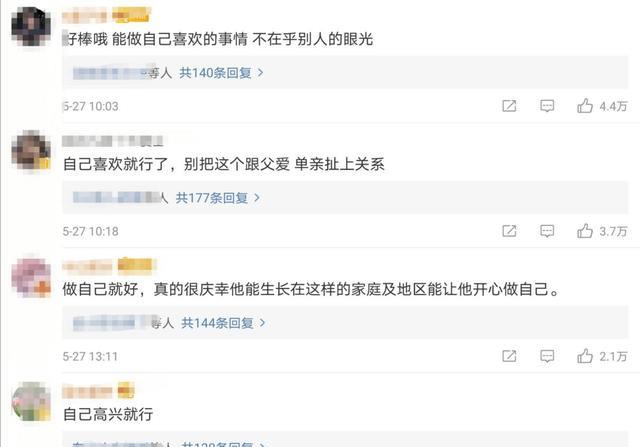Open the username above 做自己就好 comment
The width and height of the screenshot is (640, 447).
[108, 266]
